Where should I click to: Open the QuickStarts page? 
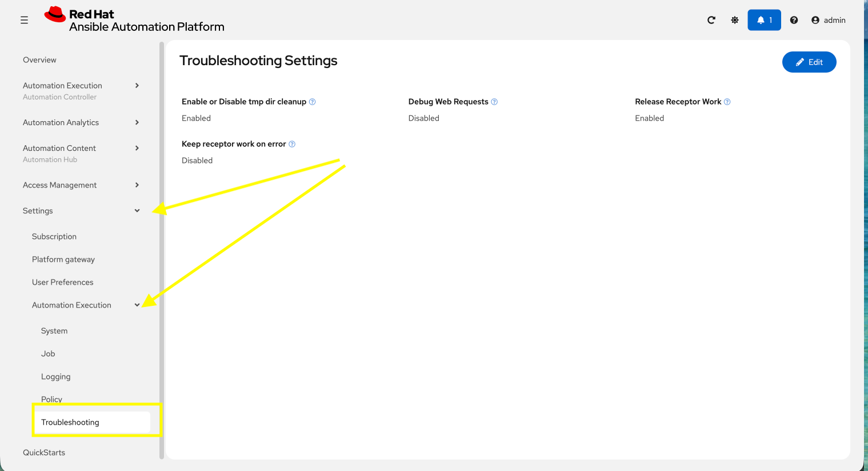44,452
